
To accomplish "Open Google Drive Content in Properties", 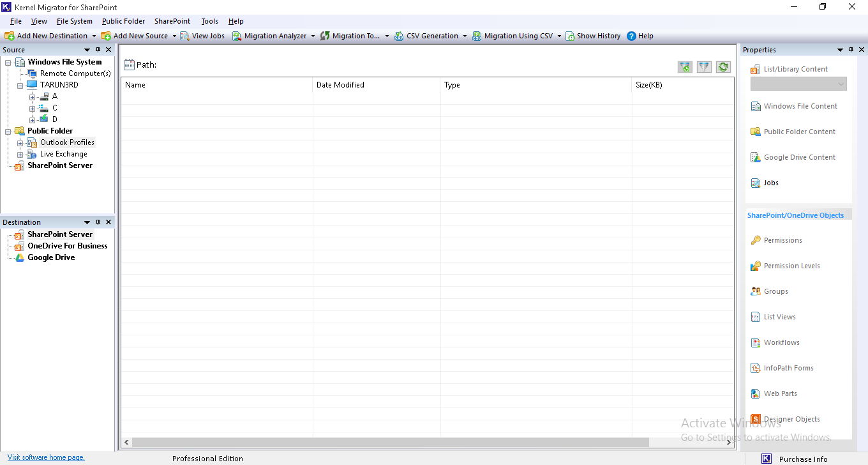I will (x=793, y=157).
